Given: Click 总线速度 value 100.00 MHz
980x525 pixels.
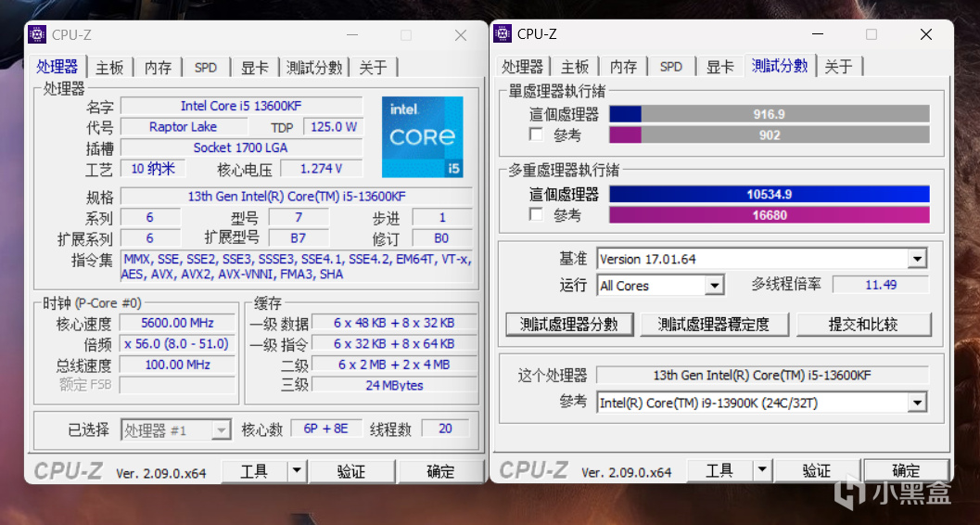Looking at the screenshot, I should point(177,365).
